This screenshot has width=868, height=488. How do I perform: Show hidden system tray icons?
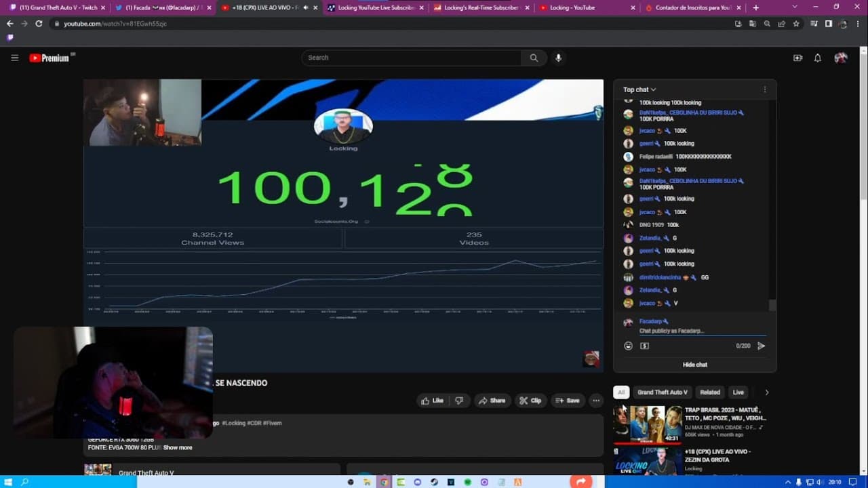click(787, 482)
